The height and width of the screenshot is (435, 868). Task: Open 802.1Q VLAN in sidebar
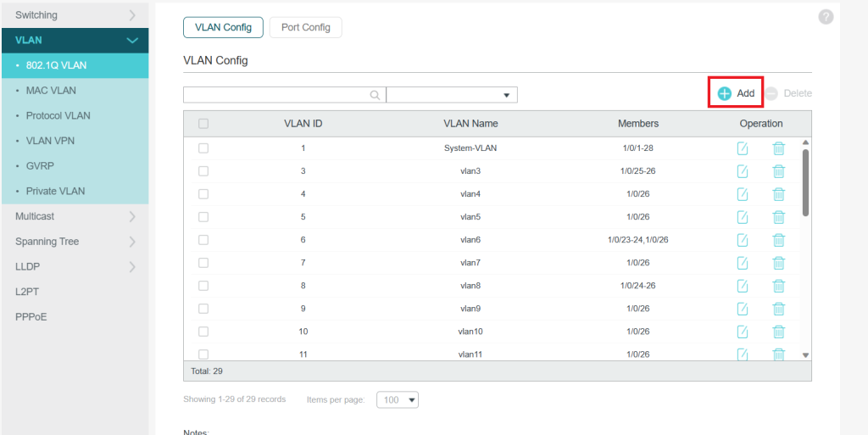75,65
